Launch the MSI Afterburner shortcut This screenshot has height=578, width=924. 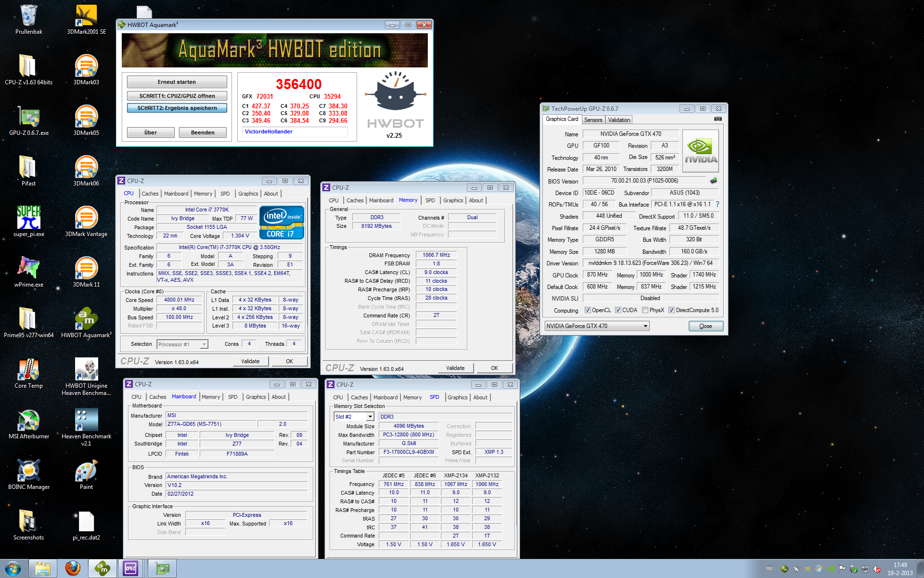click(28, 424)
